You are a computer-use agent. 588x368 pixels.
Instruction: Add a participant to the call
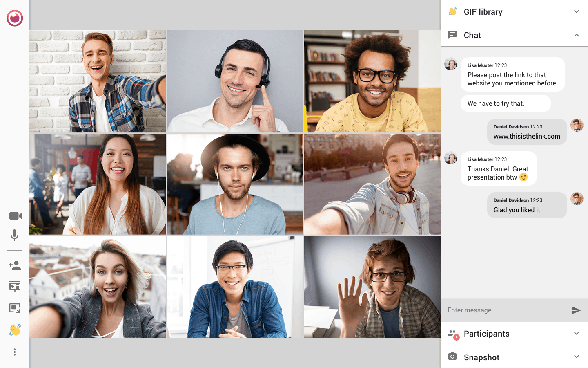tap(15, 265)
